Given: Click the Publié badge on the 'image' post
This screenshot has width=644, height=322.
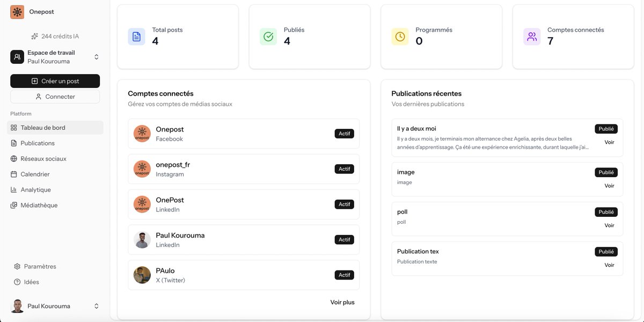Looking at the screenshot, I should tap(606, 172).
